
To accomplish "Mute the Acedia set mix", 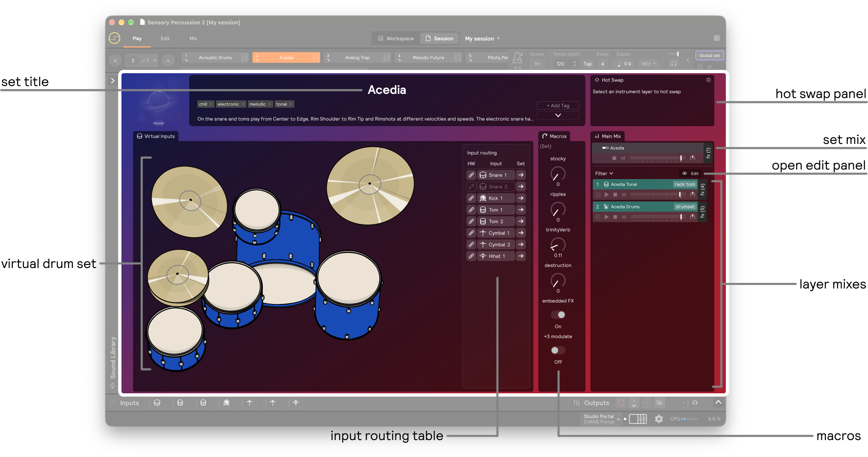I will coord(623,158).
